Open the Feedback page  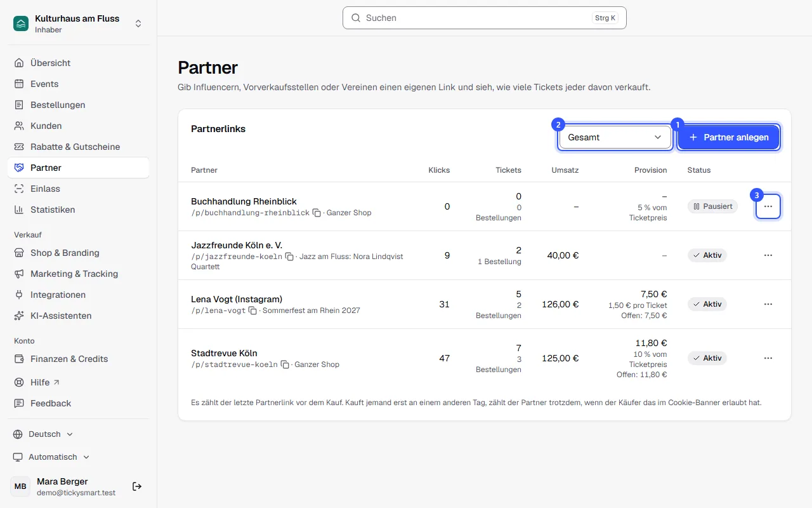point(79,403)
